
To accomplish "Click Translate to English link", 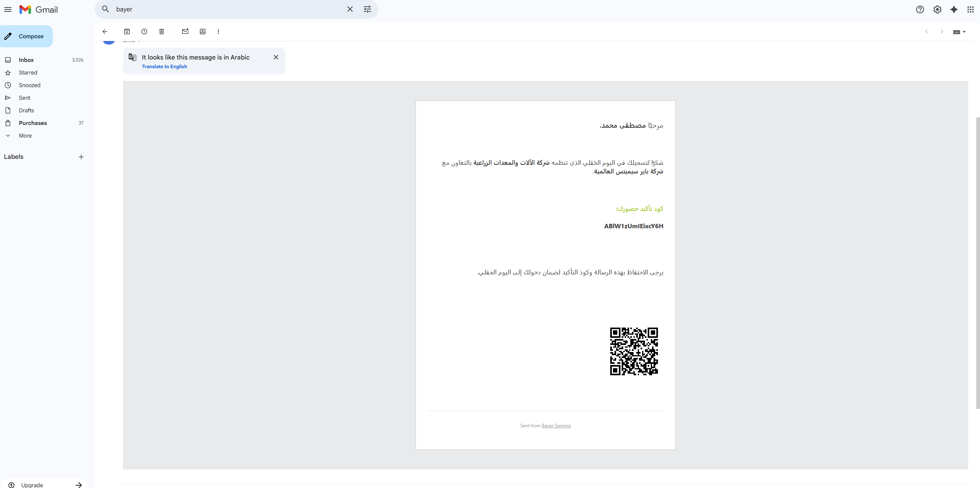I will coord(164,67).
